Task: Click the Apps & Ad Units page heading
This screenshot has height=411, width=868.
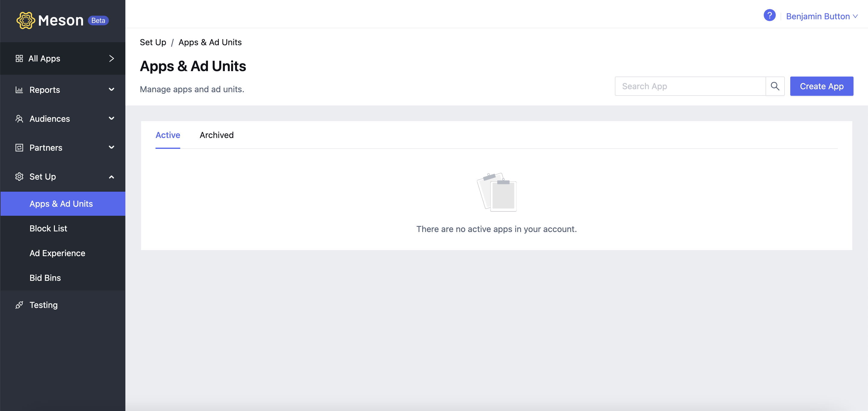Action: 193,66
